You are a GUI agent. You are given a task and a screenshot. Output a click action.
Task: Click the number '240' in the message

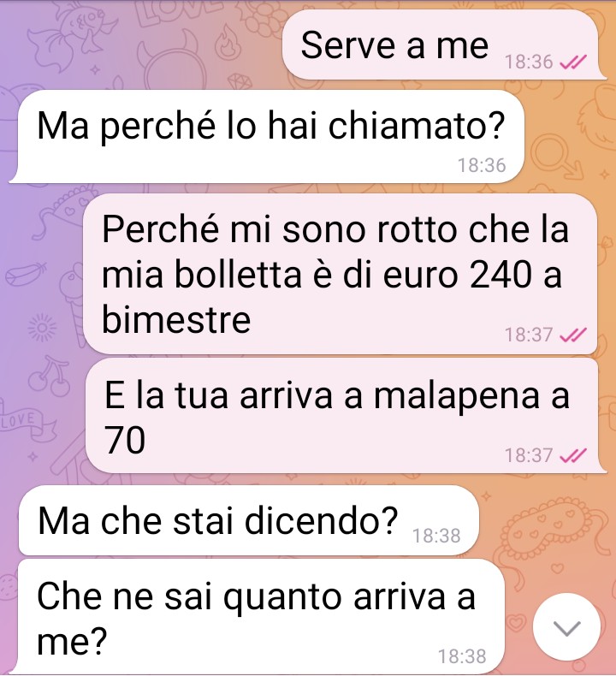point(500,275)
